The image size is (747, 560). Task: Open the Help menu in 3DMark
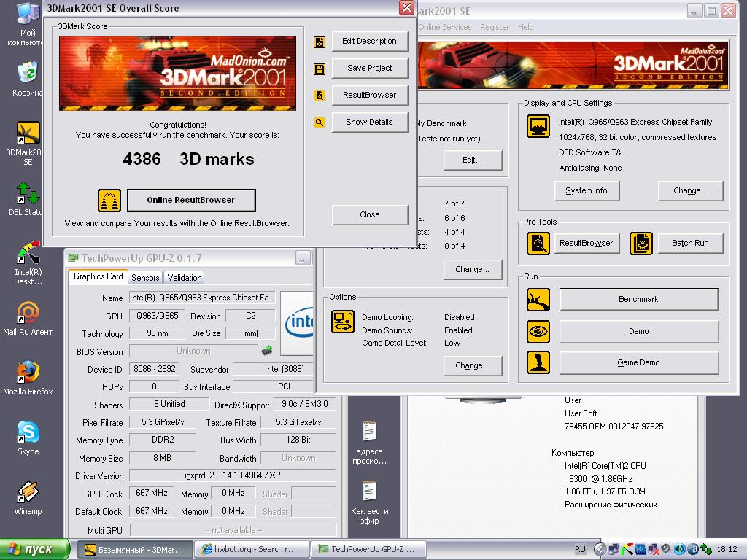pyautogui.click(x=525, y=27)
